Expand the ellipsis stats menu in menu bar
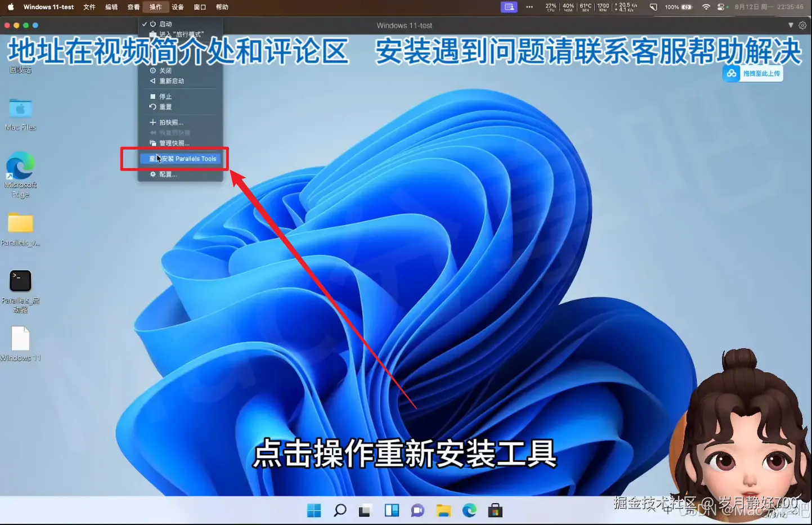This screenshot has height=525, width=812. click(x=530, y=7)
